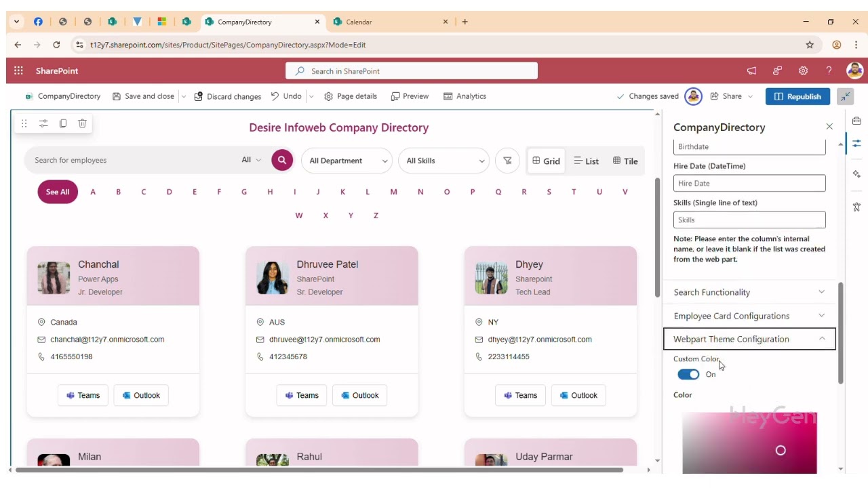Click the Republish button
Image resolution: width=868 pixels, height=488 pixels.
pos(797,96)
